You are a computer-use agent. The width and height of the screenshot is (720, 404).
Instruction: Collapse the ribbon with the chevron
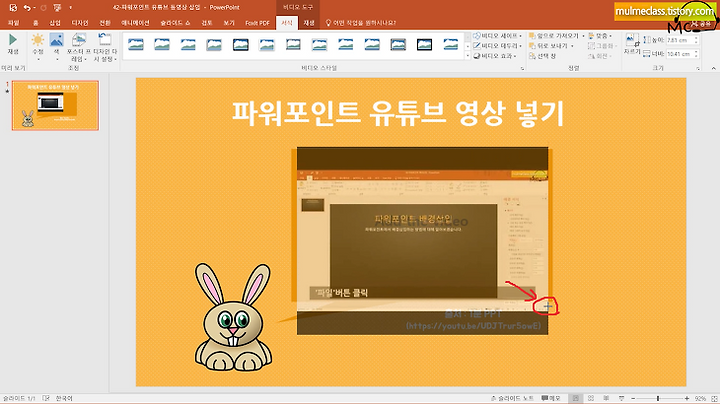click(713, 68)
